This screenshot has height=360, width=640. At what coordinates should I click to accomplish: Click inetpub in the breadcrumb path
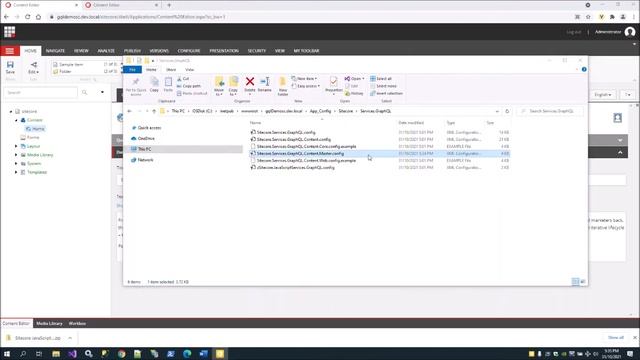(227, 111)
